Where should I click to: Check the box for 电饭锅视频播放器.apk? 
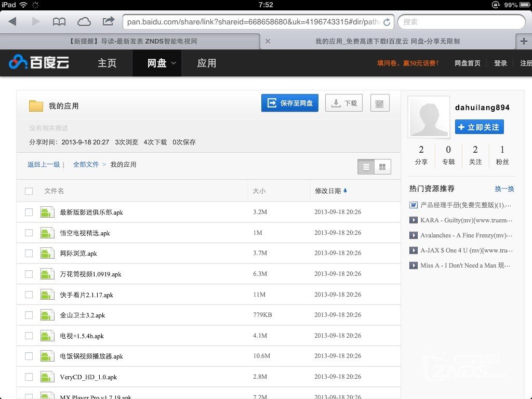point(29,356)
